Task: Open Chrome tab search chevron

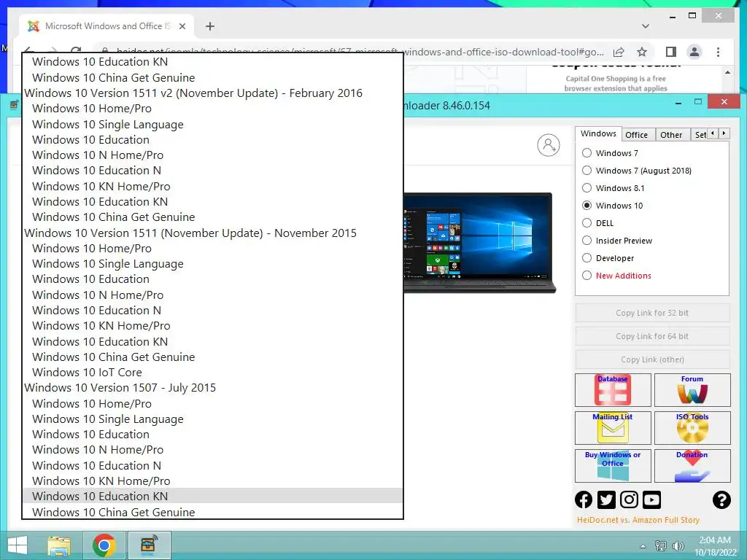Action: pyautogui.click(x=646, y=26)
